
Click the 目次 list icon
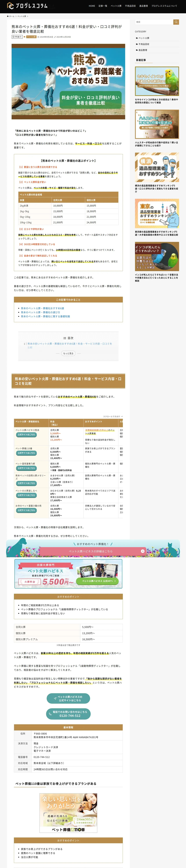[65, 338]
